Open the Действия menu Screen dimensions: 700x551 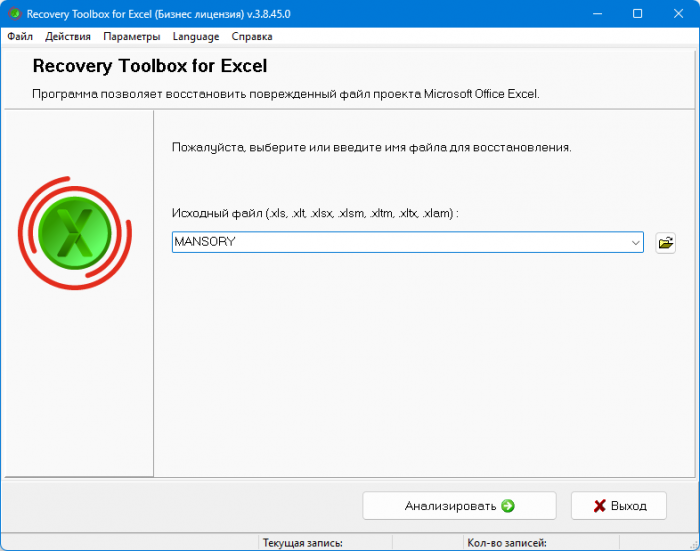pos(68,36)
